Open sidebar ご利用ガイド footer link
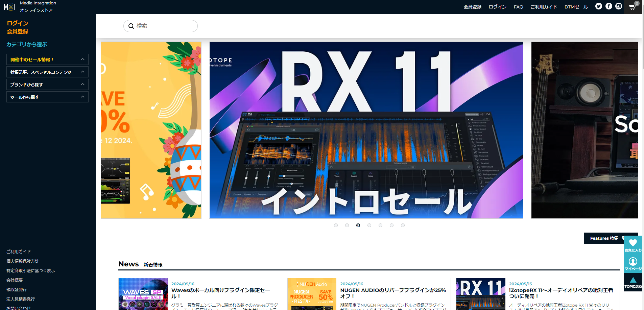This screenshot has width=644, height=310. 19,252
